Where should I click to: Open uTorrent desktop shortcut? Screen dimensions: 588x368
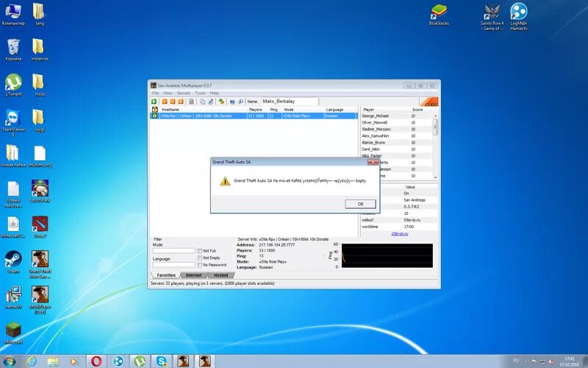click(13, 85)
